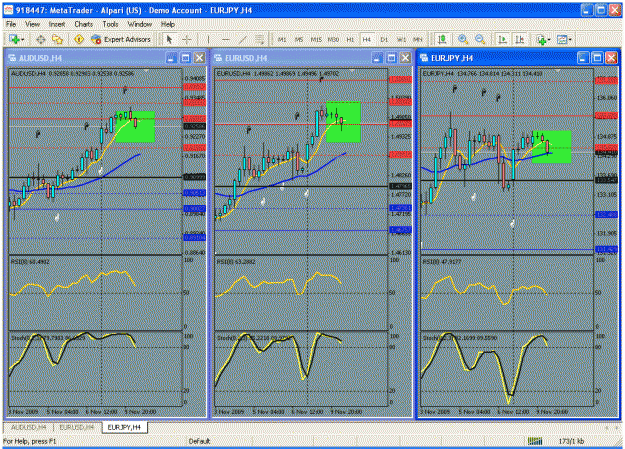Switch timeframe to MN

pos(417,39)
